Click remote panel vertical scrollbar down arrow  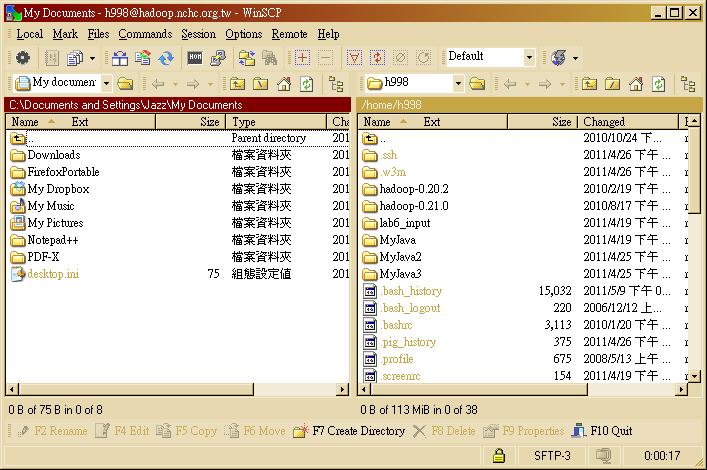tap(694, 376)
